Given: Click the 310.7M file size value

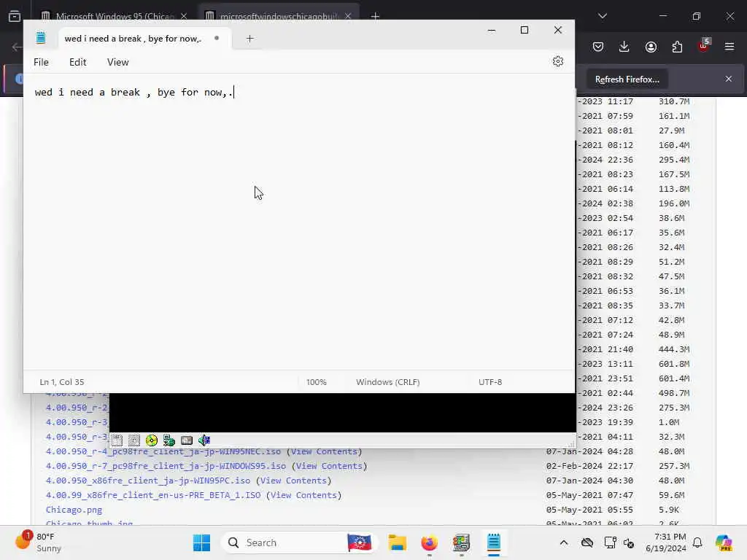Looking at the screenshot, I should coord(673,101).
